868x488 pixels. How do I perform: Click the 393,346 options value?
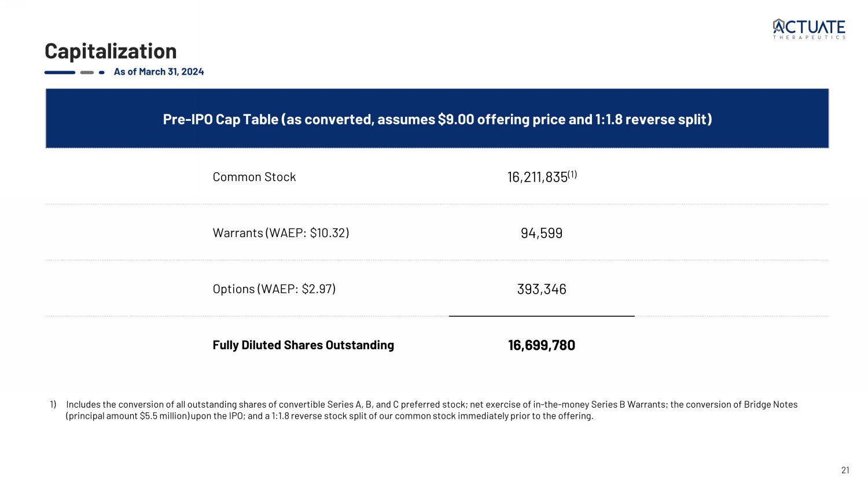(x=542, y=289)
